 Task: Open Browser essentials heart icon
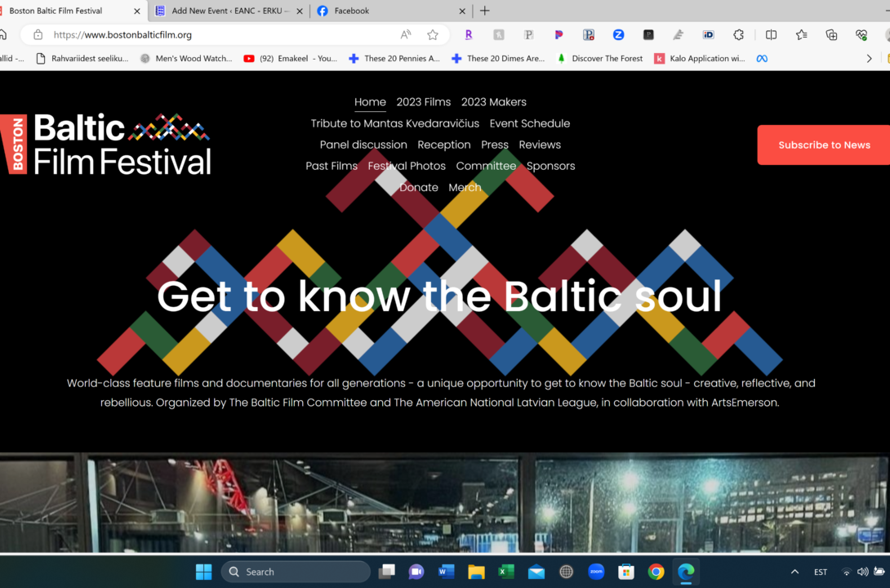[x=861, y=35]
